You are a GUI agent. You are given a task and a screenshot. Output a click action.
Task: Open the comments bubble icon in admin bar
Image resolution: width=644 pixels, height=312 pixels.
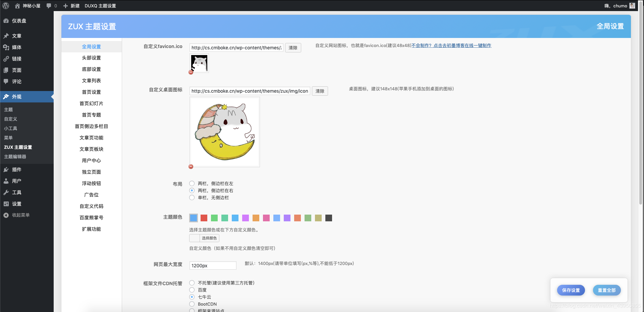(x=49, y=6)
